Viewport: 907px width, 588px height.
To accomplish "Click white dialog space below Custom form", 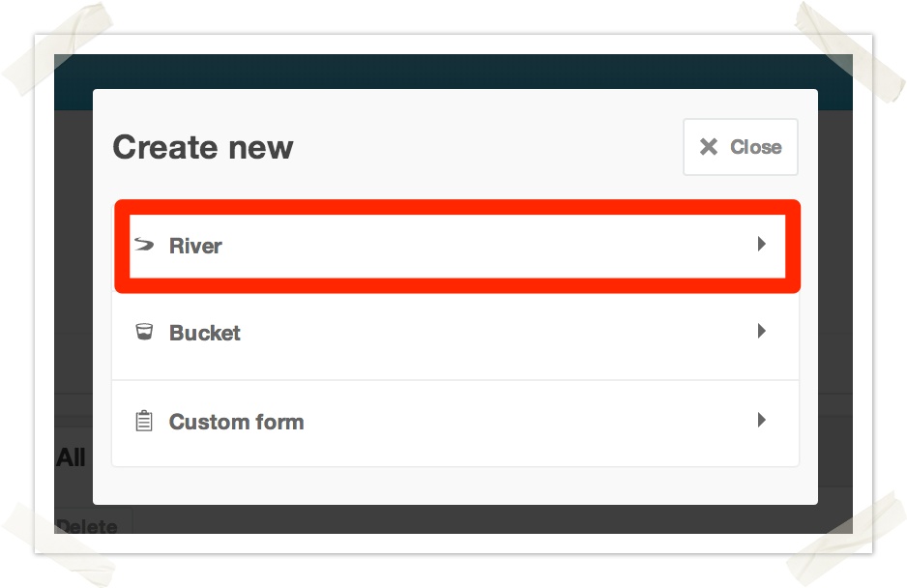I will (x=454, y=485).
